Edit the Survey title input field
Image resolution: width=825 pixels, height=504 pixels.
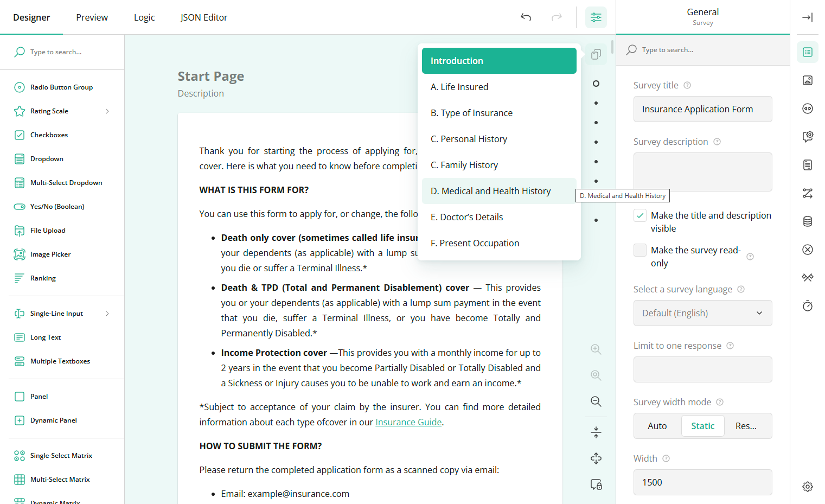[703, 109]
